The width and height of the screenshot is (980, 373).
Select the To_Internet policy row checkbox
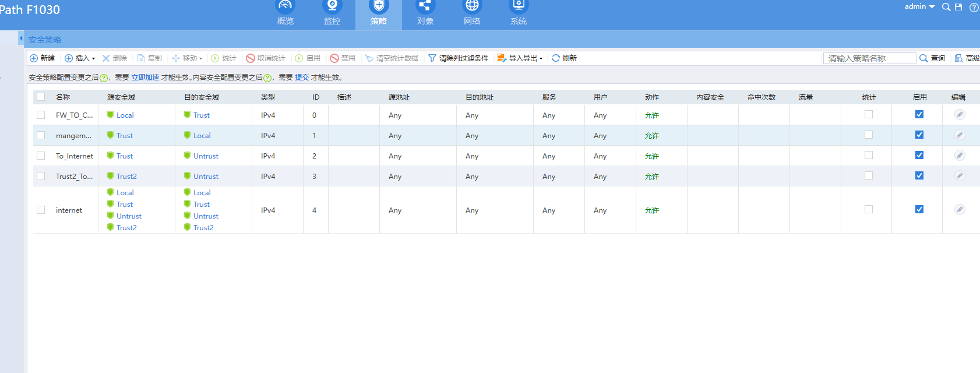[x=41, y=156]
